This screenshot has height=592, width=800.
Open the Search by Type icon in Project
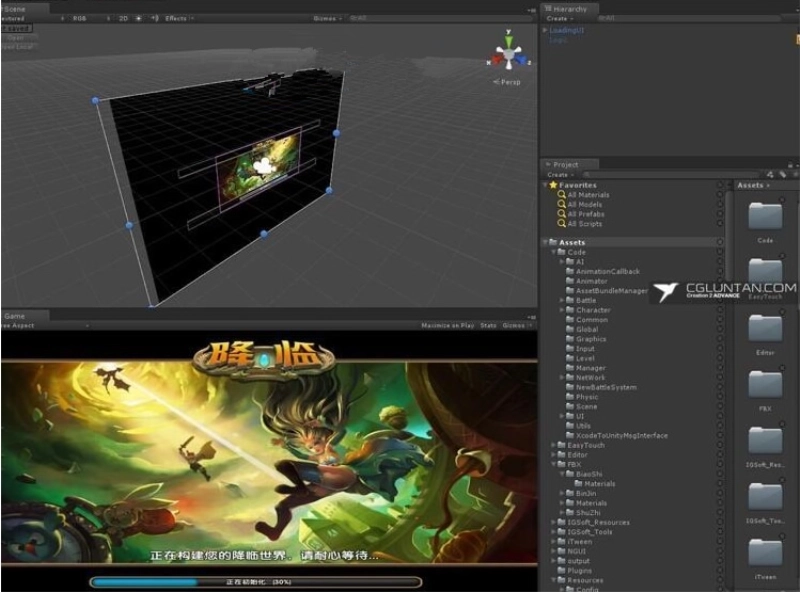click(x=770, y=175)
